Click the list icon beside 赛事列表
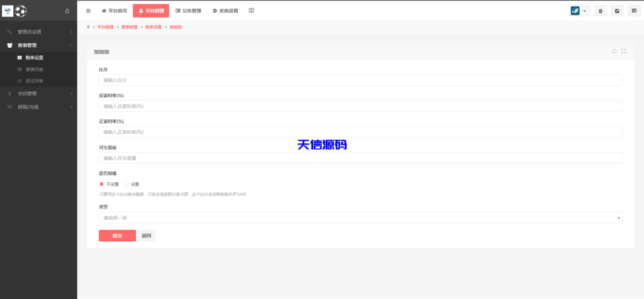 (x=19, y=69)
